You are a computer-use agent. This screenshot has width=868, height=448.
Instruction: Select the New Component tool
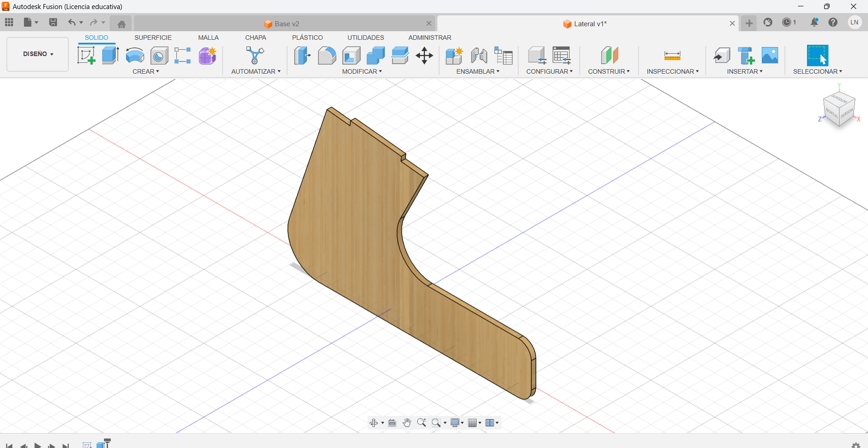click(454, 56)
